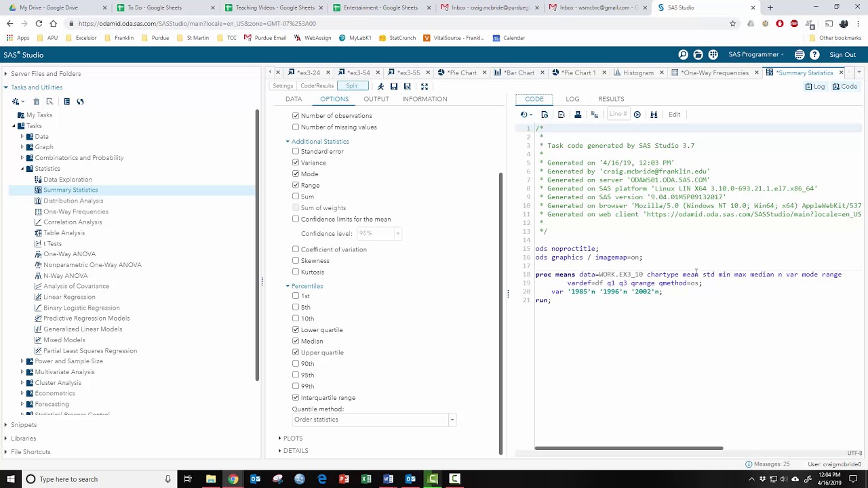
Task: Open Chrome from the Windows taskbar
Action: point(233,479)
